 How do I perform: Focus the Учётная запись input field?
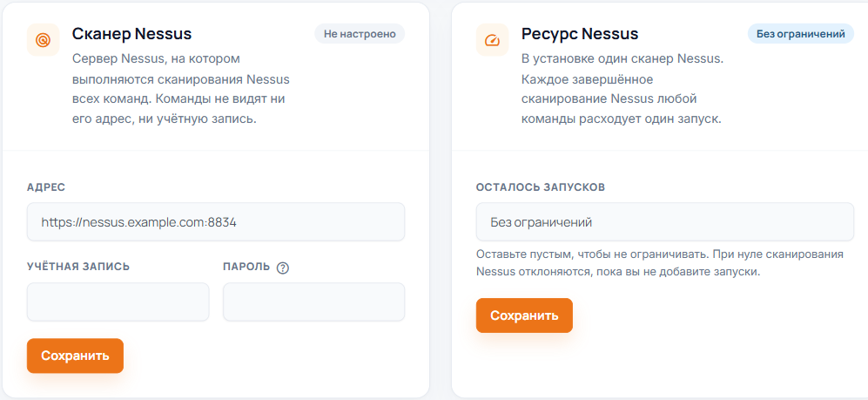click(118, 302)
